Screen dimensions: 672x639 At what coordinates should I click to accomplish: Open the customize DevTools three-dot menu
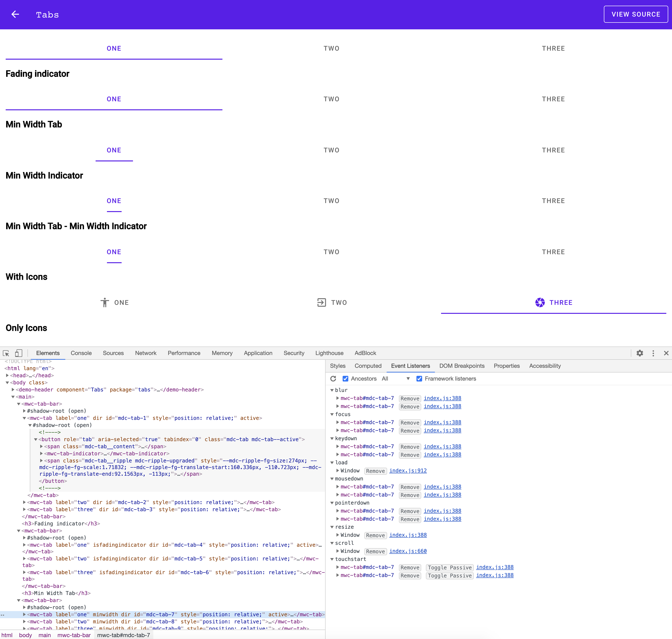pos(653,353)
